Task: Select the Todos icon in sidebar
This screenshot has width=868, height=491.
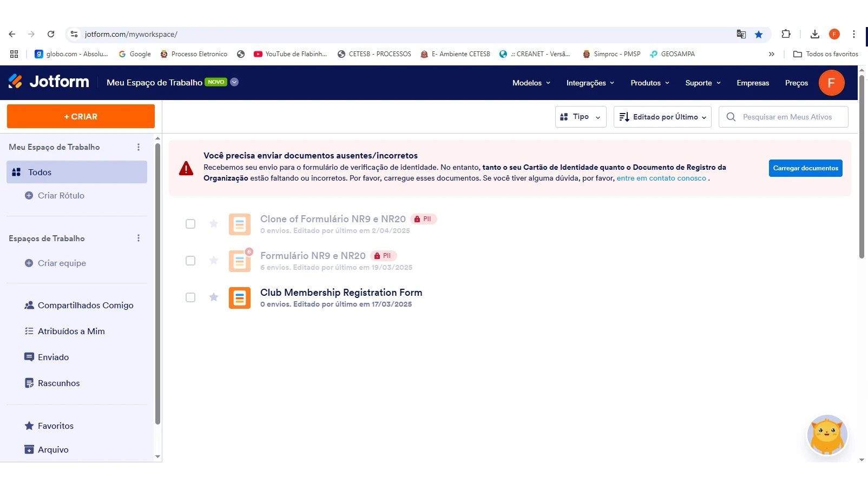Action: [16, 172]
